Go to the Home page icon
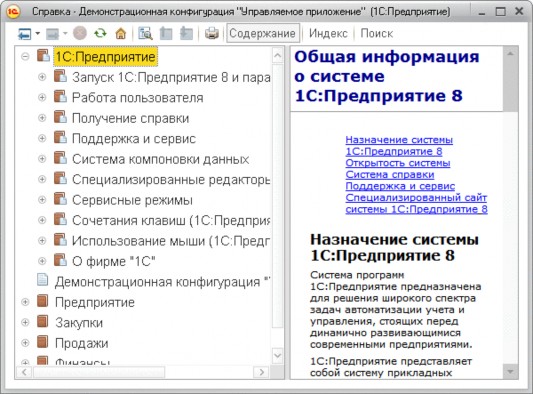This screenshot has height=394, width=533. 121,33
